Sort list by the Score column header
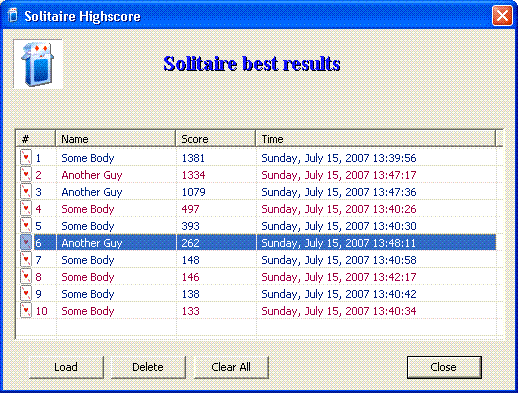518x393 pixels. click(216, 139)
